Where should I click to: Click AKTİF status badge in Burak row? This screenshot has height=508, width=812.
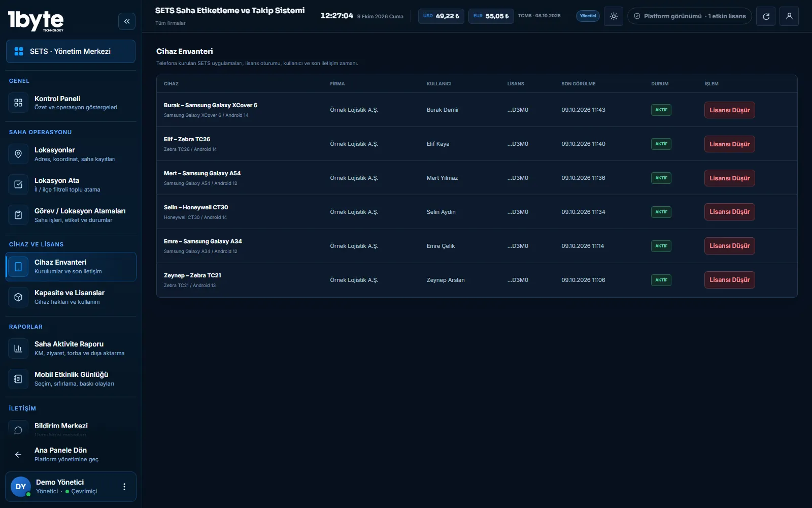pos(661,110)
